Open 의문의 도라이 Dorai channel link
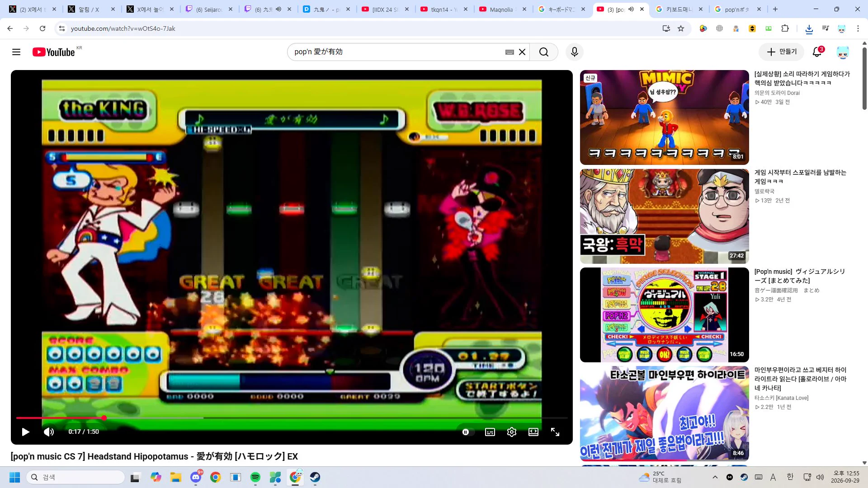Image resolution: width=868 pixels, height=488 pixels. click(777, 93)
